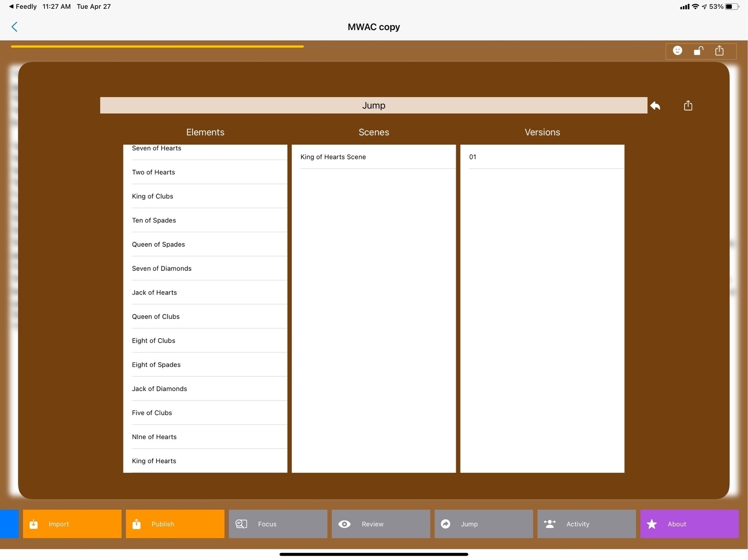Choose version 01 in Versions list
748x560 pixels.
(473, 157)
